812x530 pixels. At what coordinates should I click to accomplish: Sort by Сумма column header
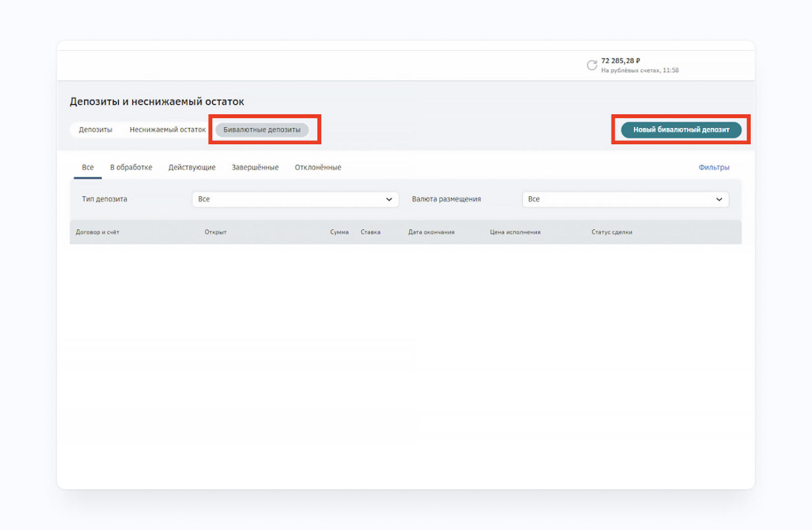click(x=339, y=232)
